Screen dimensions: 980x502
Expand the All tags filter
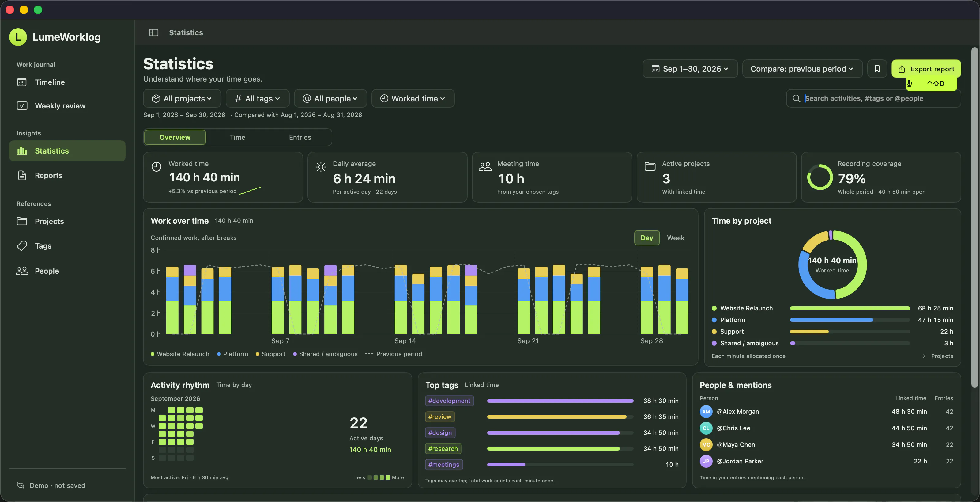[x=258, y=99]
